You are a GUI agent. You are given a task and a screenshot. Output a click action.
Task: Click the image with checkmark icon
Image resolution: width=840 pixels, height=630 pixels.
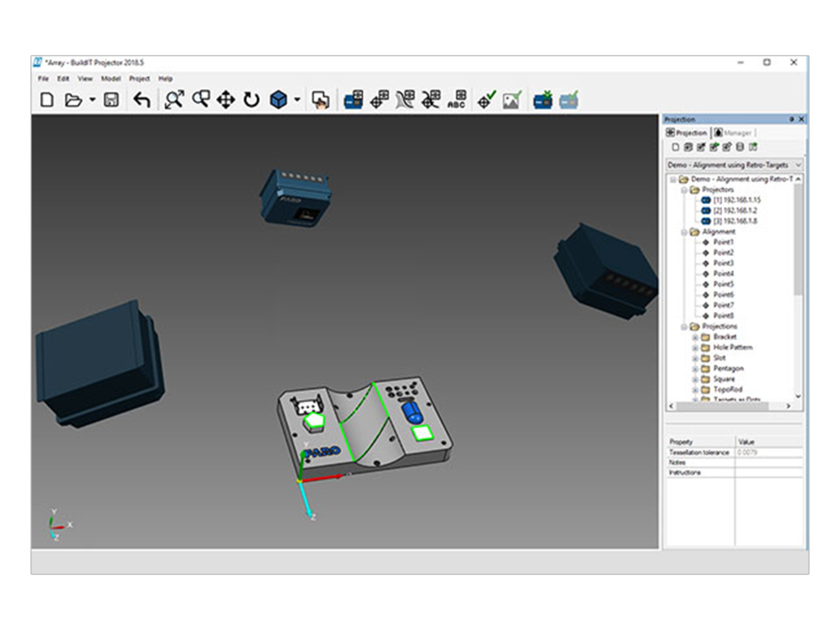(x=512, y=100)
